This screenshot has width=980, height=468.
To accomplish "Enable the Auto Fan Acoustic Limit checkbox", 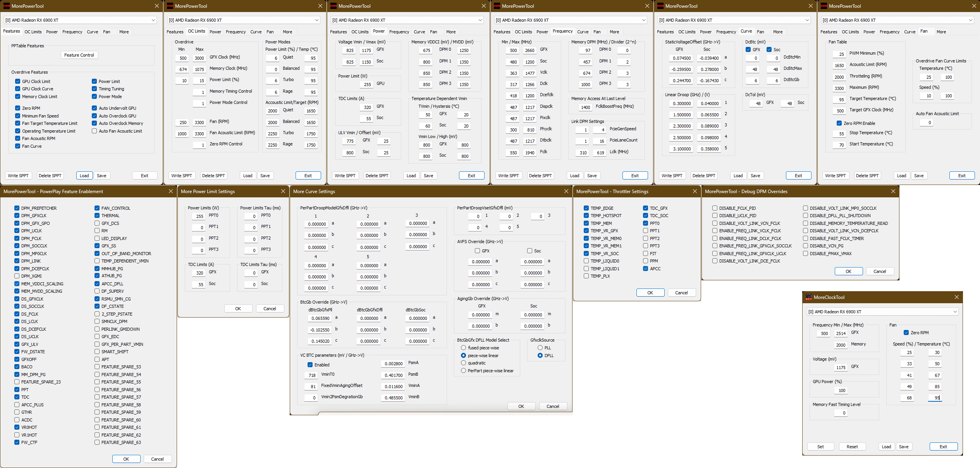I will [x=94, y=131].
